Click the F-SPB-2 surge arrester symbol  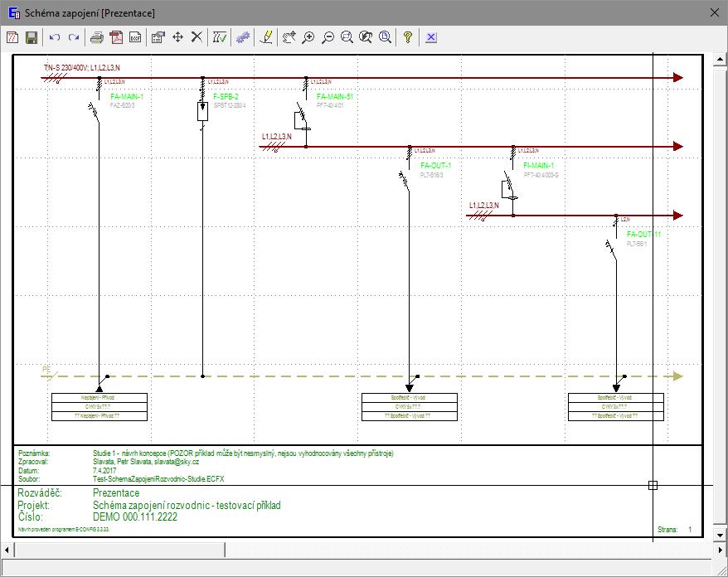coord(202,111)
